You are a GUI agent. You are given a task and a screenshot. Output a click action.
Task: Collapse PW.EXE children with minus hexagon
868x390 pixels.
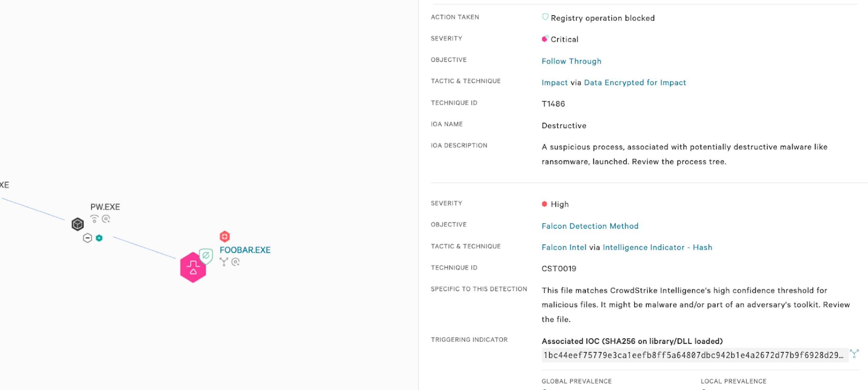(87, 238)
